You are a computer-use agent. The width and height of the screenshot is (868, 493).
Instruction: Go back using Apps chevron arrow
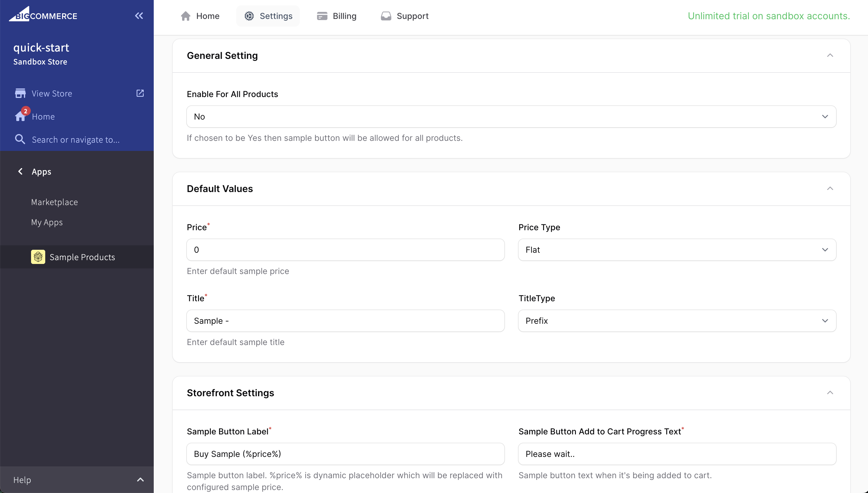click(x=20, y=171)
